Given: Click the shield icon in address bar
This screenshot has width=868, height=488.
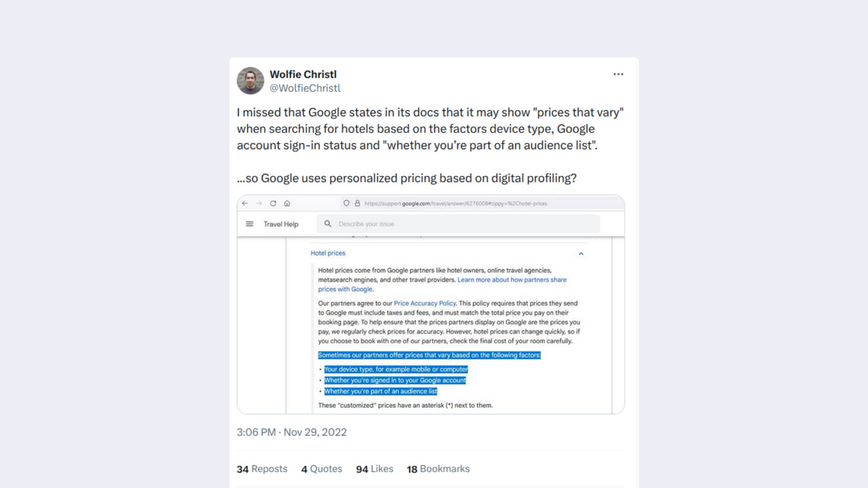Looking at the screenshot, I should click(x=346, y=203).
